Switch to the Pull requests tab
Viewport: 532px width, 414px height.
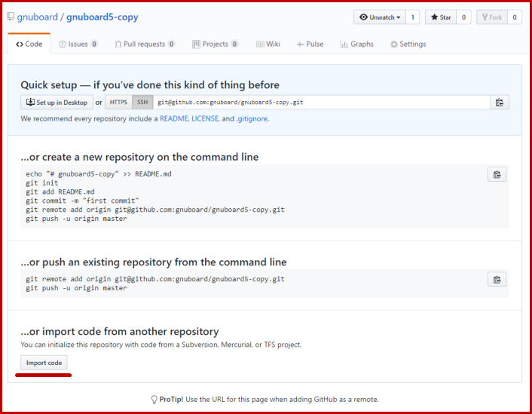[144, 44]
